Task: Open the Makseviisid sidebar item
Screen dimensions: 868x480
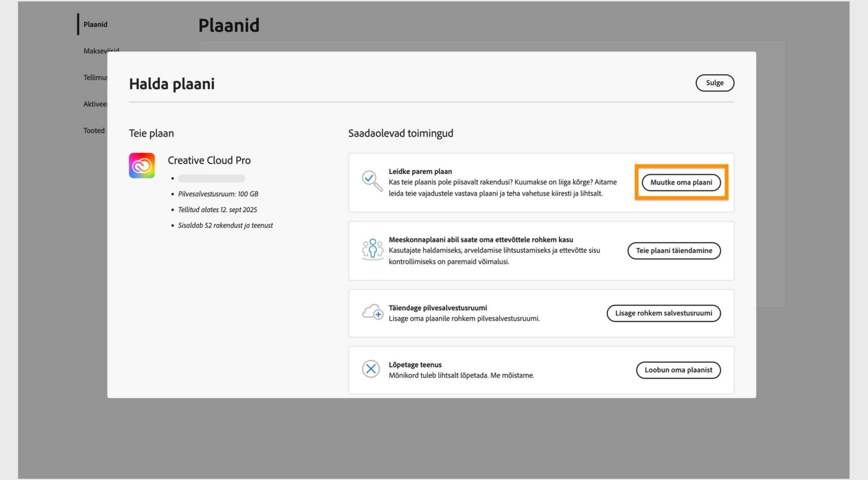Action: [101, 51]
